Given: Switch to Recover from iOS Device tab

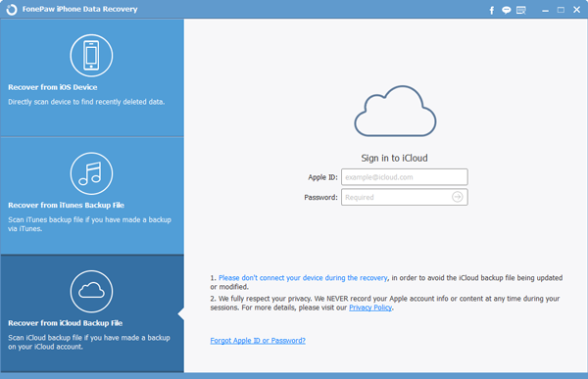Looking at the screenshot, I should 92,77.
